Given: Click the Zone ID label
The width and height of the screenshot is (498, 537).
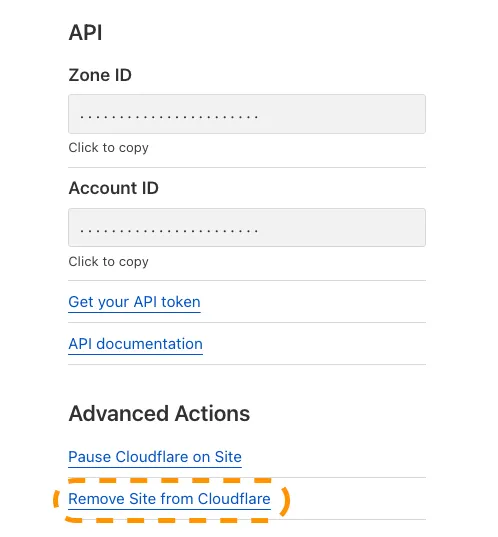Looking at the screenshot, I should [100, 75].
